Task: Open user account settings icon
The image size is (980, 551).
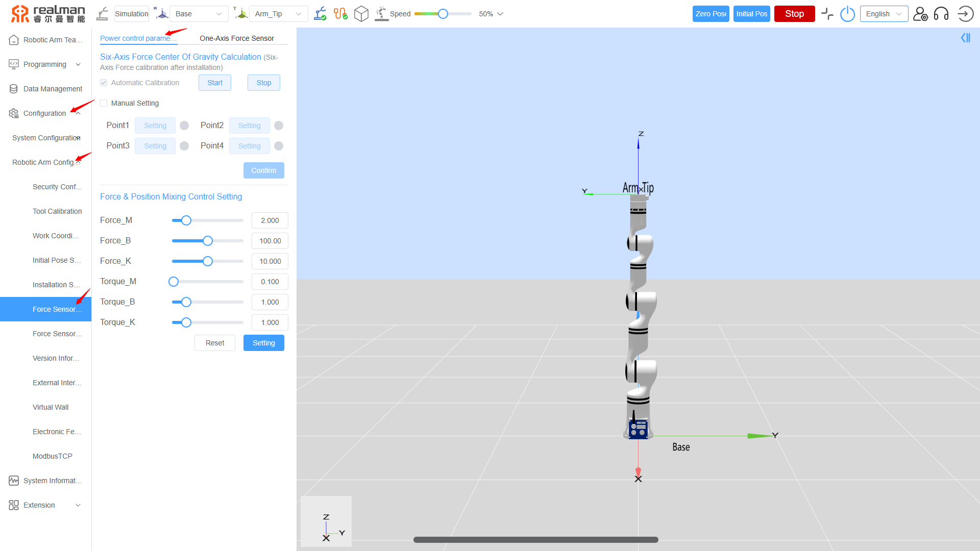Action: click(920, 15)
